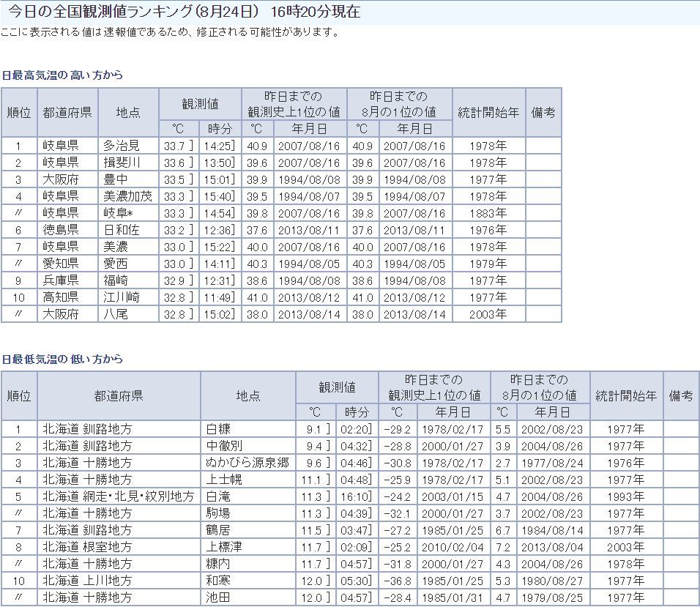The height and width of the screenshot is (607, 700).
Task: Click the -36.8 record low value
Action: click(x=396, y=581)
